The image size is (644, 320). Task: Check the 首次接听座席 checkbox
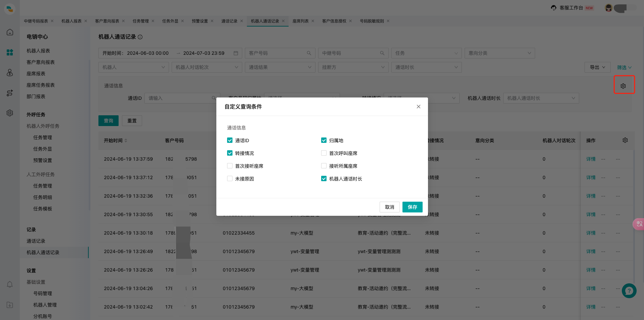click(x=230, y=166)
